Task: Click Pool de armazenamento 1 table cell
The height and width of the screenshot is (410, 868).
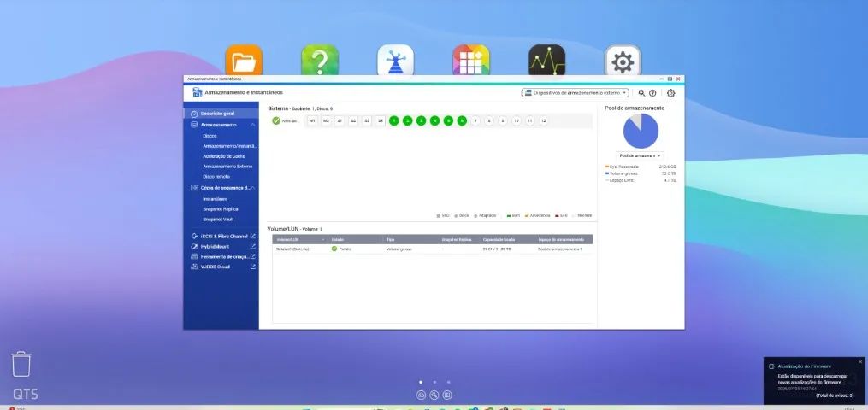Action: pyautogui.click(x=559, y=249)
